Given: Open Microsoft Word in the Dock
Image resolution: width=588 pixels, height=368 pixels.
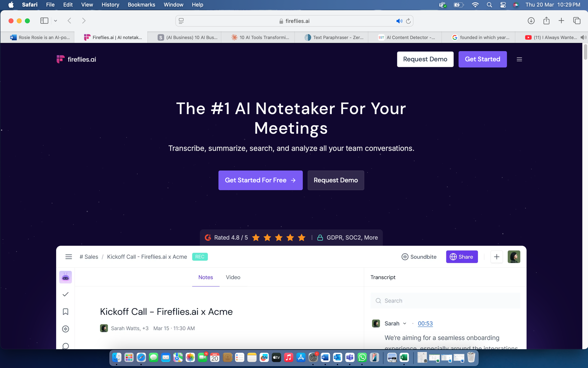Looking at the screenshot, I should (x=325, y=357).
